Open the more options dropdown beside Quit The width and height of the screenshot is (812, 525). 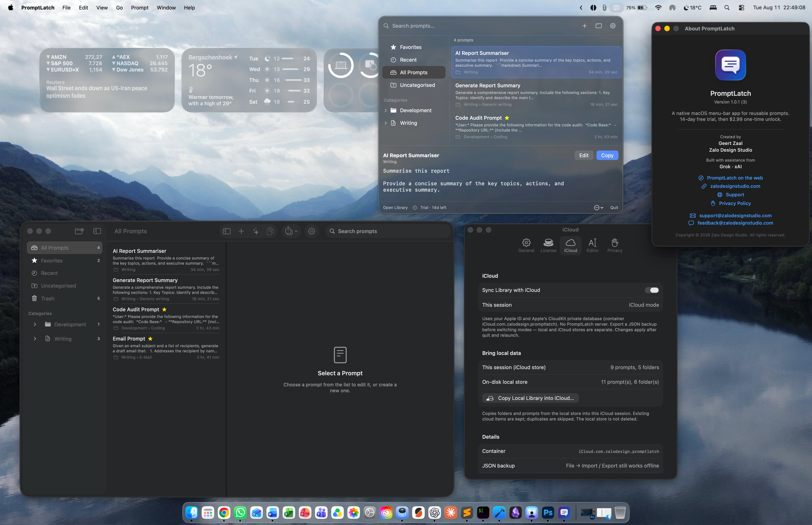click(599, 208)
